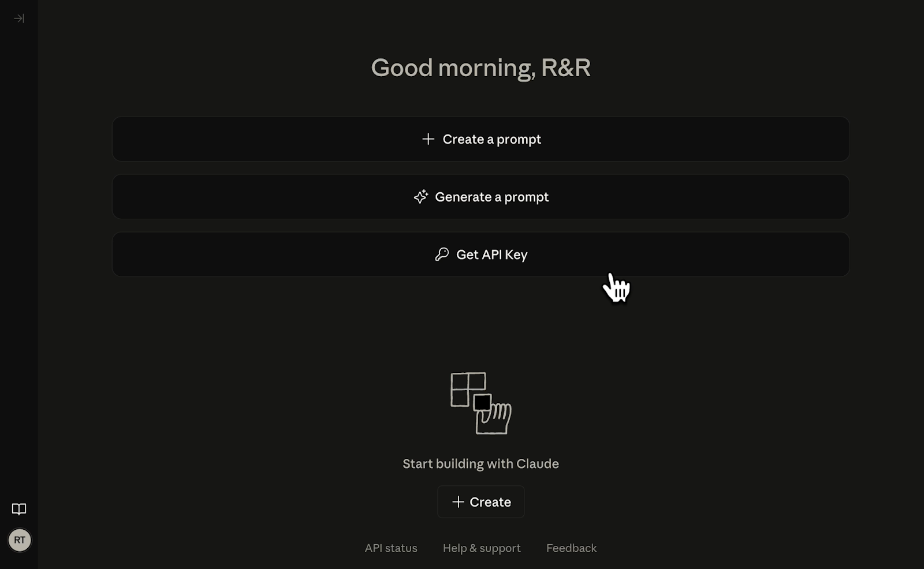Screen dimensions: 924x569
Task: Click the building-blocks illustration above Start building
Action: (x=480, y=403)
